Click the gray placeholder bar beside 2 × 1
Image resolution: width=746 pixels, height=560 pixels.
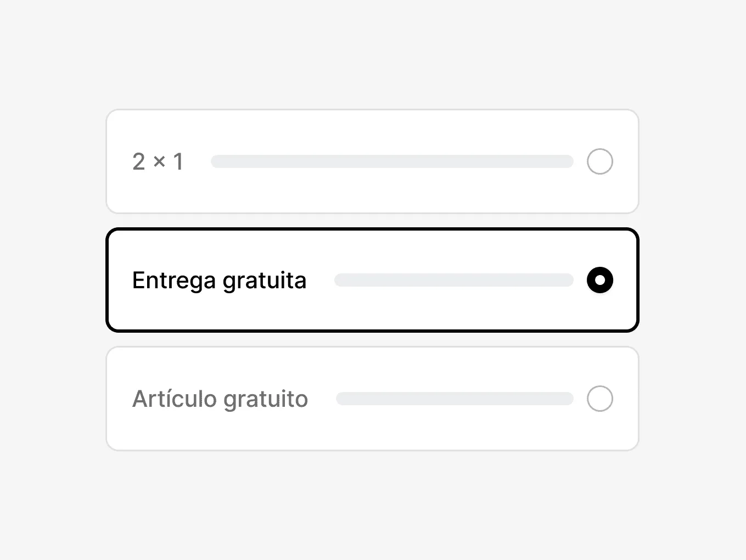point(392,161)
